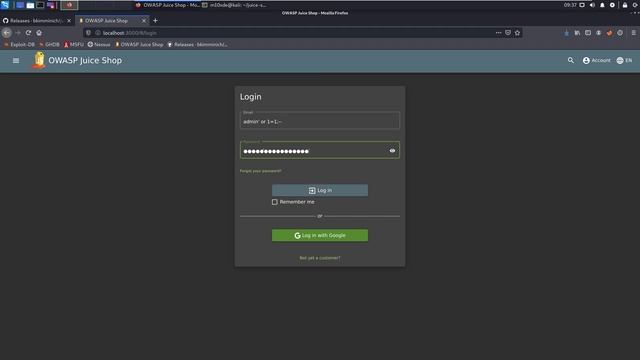The width and height of the screenshot is (640, 360).
Task: Click the tracking protection shield icon
Action: coord(89,33)
